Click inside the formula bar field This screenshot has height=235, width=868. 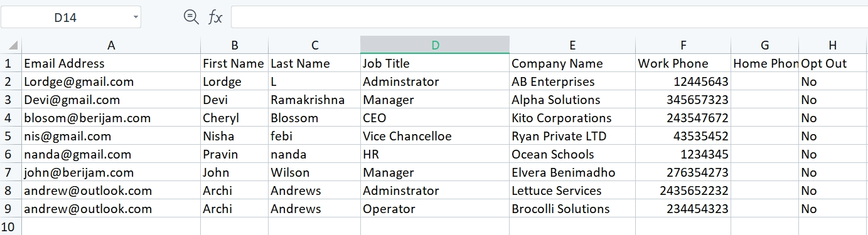tap(549, 18)
